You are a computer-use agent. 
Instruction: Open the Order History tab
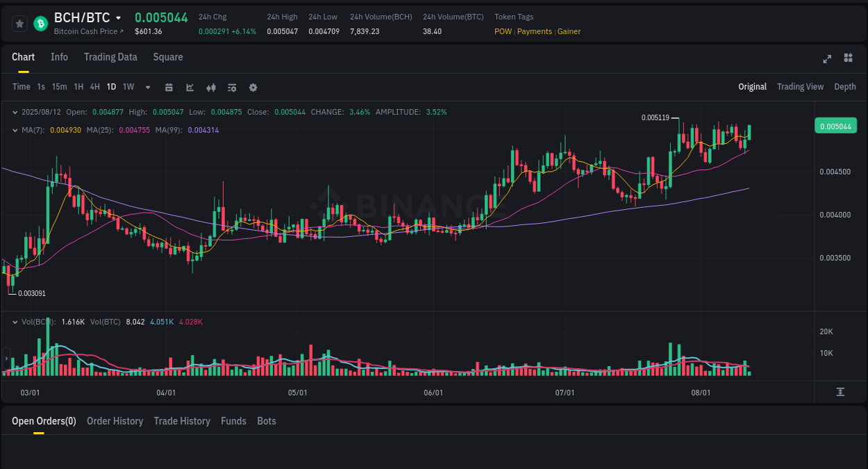click(x=115, y=421)
